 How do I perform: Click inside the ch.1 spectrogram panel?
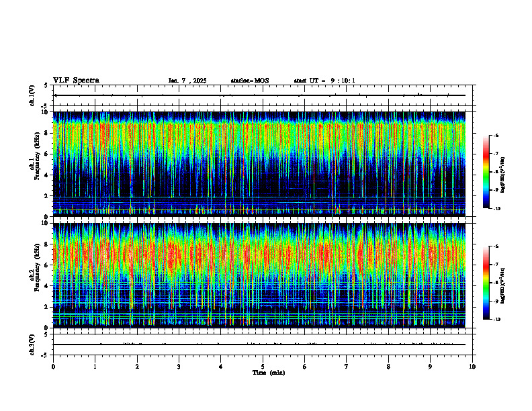[259, 164]
